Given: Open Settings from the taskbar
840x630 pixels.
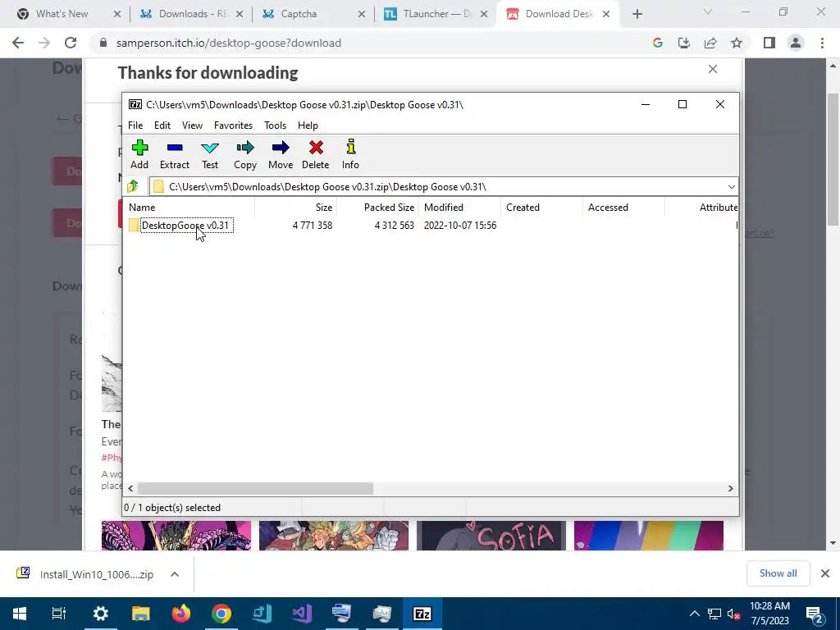Looking at the screenshot, I should [100, 614].
